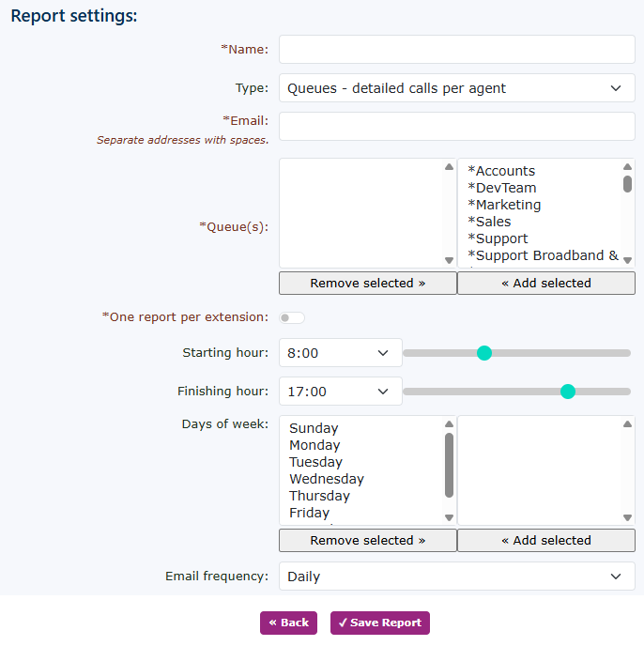The height and width of the screenshot is (646, 644).
Task: Click the Starting hour slider handle
Action: pyautogui.click(x=484, y=353)
